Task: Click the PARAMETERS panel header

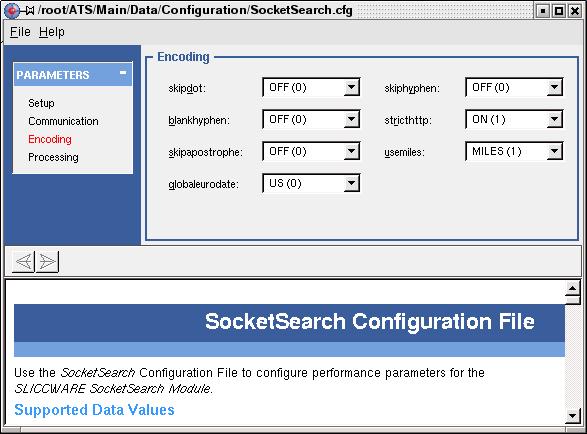Action: [x=73, y=75]
